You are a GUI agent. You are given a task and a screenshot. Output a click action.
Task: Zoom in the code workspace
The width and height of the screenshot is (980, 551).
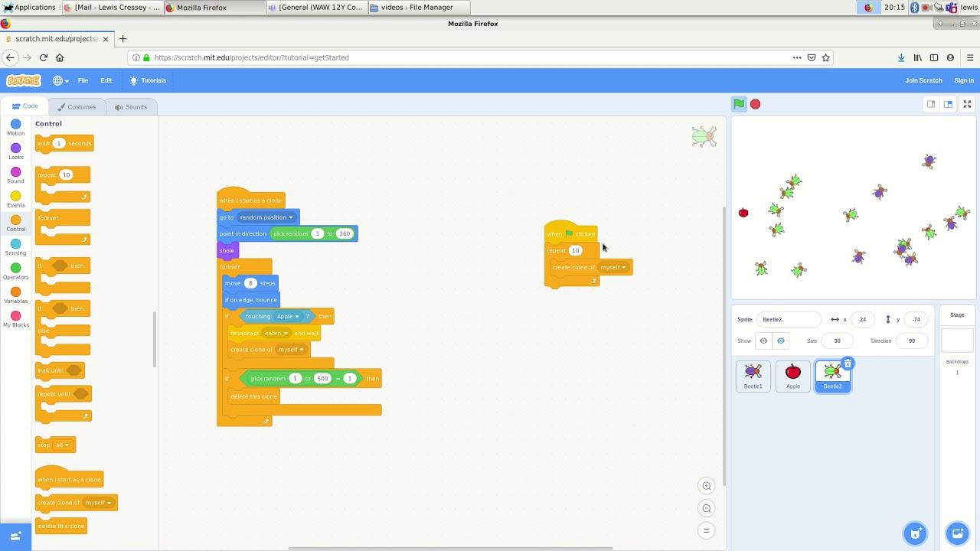(707, 486)
